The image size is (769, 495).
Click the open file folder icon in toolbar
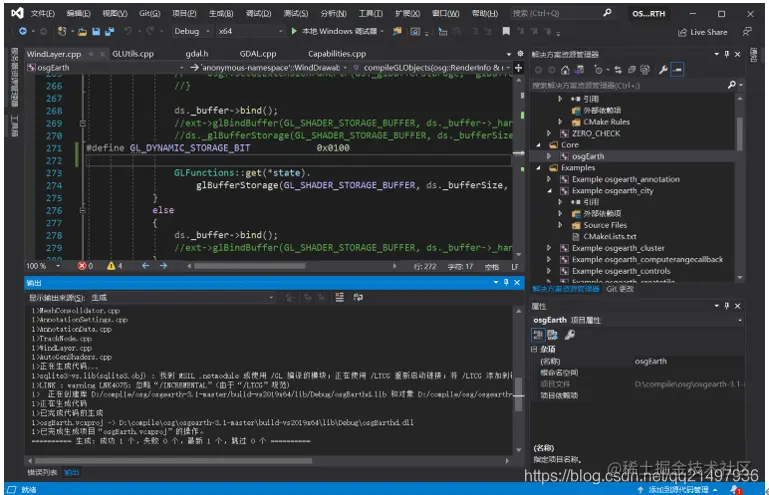82,31
